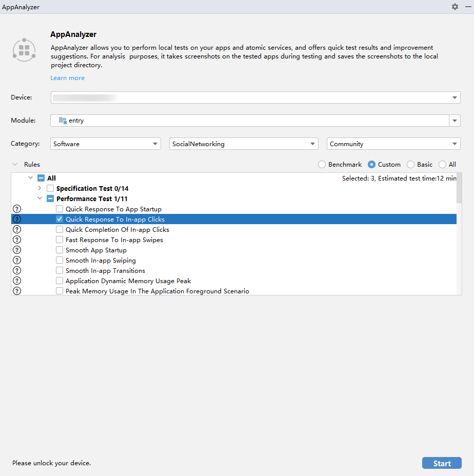
Task: Click help icon for Application Dynamic Memory Usage Peak
Action: point(17,281)
